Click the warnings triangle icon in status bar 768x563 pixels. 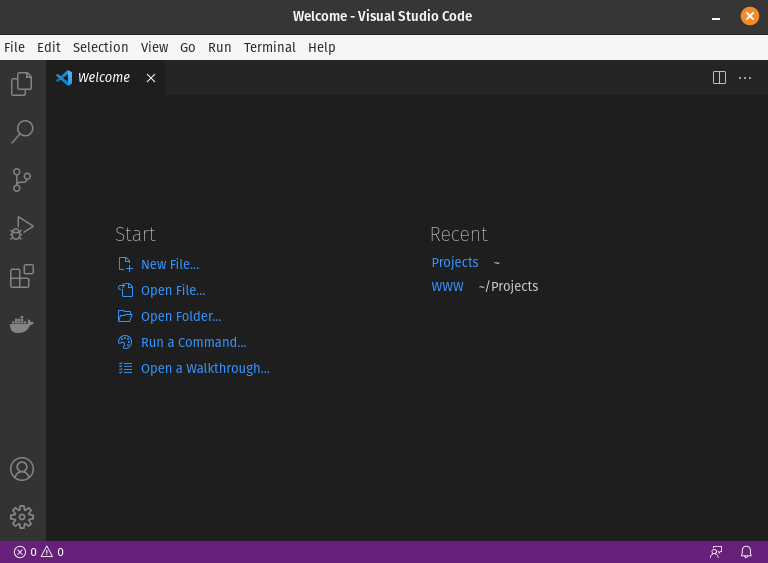(47, 552)
